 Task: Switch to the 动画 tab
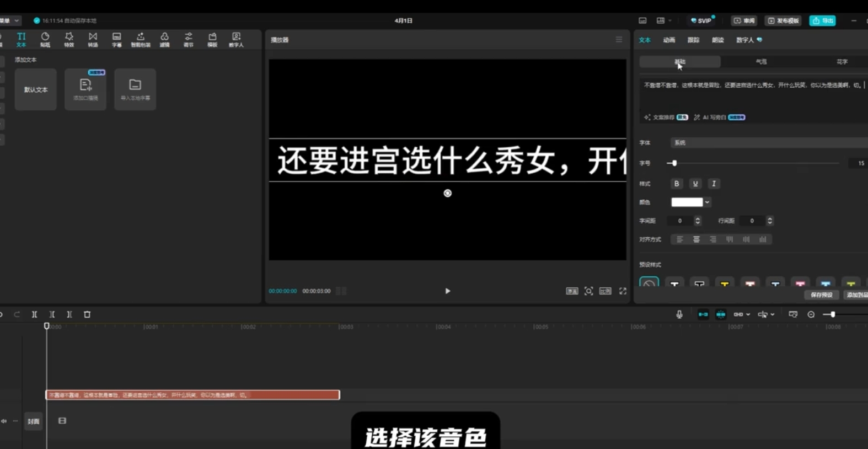[x=669, y=40]
